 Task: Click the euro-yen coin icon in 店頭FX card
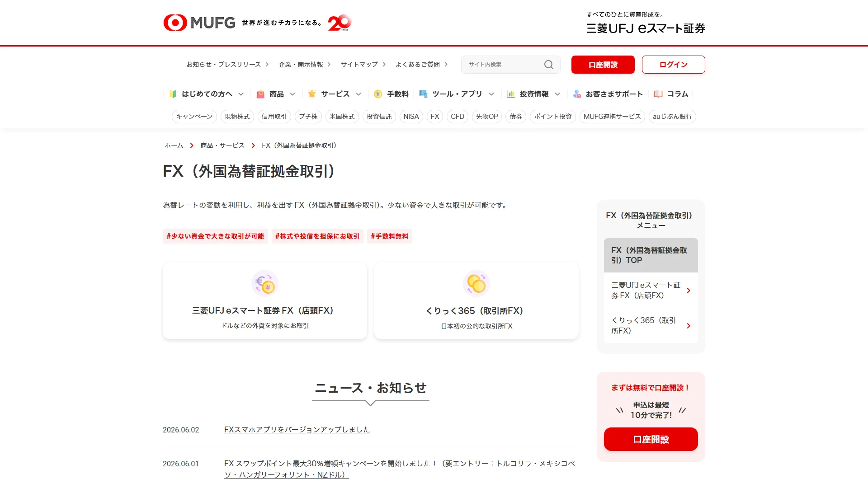[265, 283]
